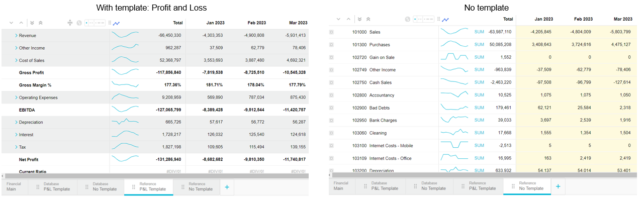Viewport: 644px width, 198px height.
Task: Click the SUM link on Purchases row
Action: pyautogui.click(x=479, y=45)
